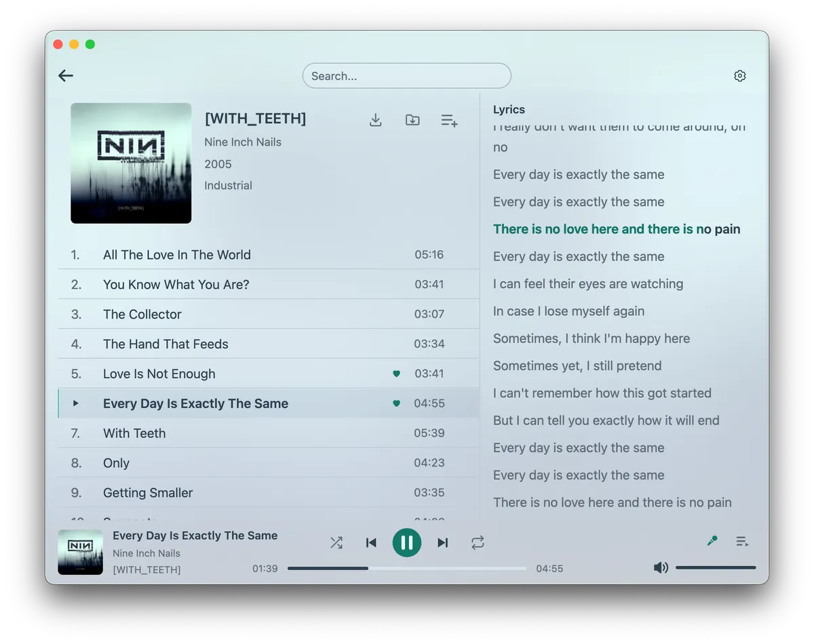Play track All The Love In The World
The width and height of the screenshot is (814, 644).
coord(269,255)
